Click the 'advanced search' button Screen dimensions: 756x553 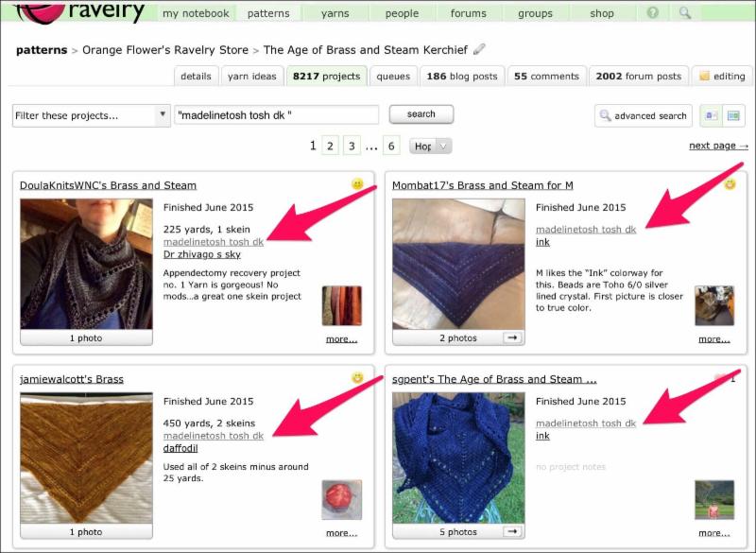[644, 115]
